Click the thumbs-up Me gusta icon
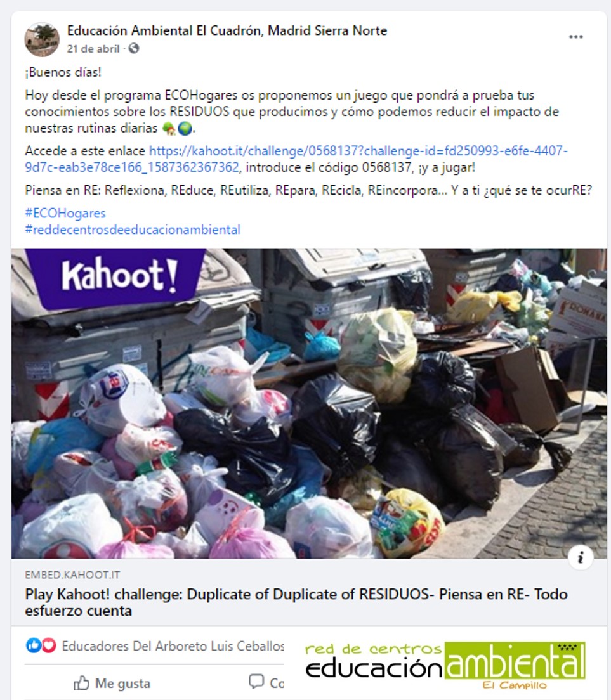The width and height of the screenshot is (611, 700). coord(81,683)
